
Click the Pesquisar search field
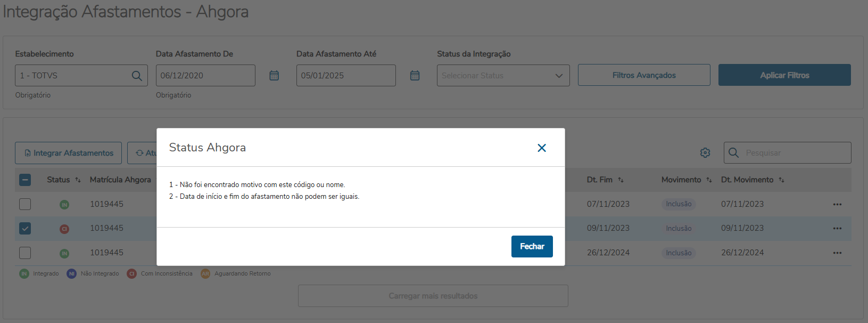pos(794,153)
